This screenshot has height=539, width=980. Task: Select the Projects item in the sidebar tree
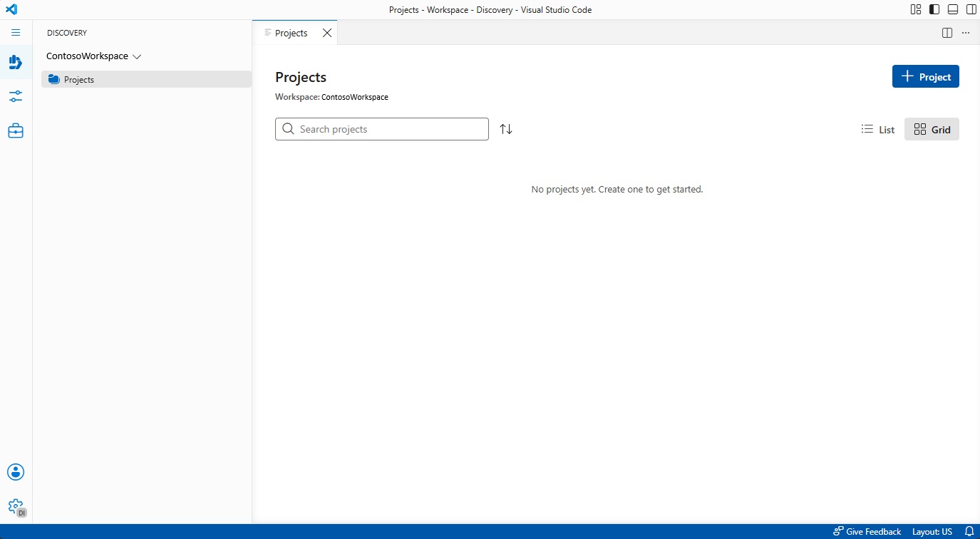click(146, 80)
